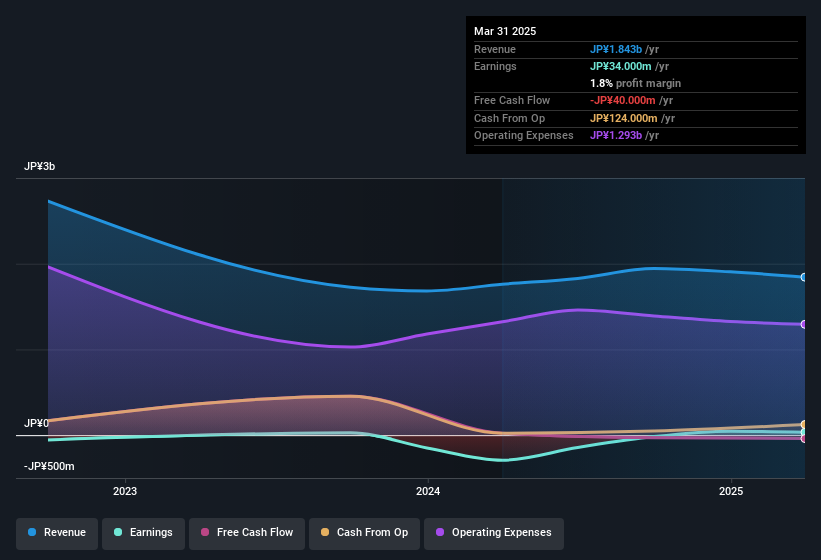Click the Cash From Op label in tooltip
Image resolution: width=821 pixels, height=560 pixels.
pyautogui.click(x=509, y=118)
